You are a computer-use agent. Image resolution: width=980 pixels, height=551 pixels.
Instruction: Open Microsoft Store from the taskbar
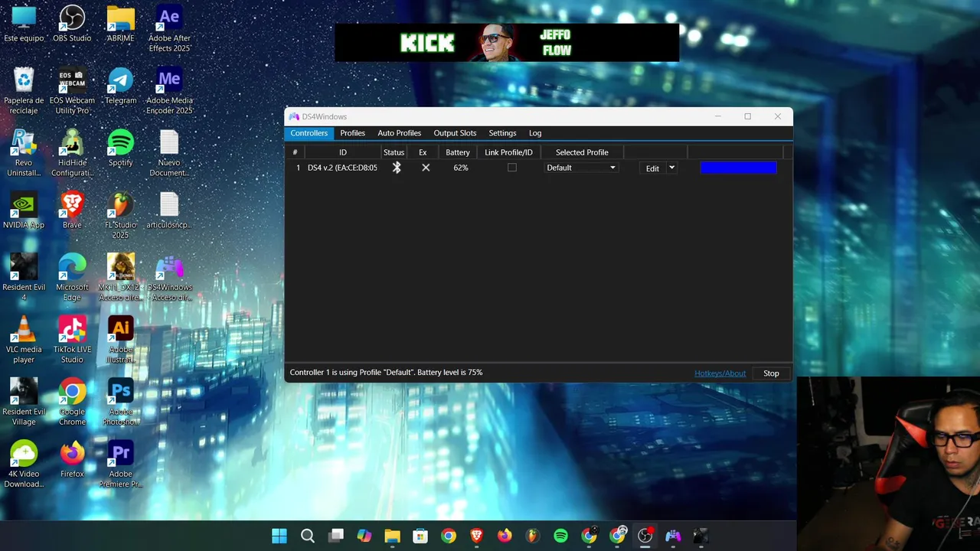pyautogui.click(x=420, y=536)
